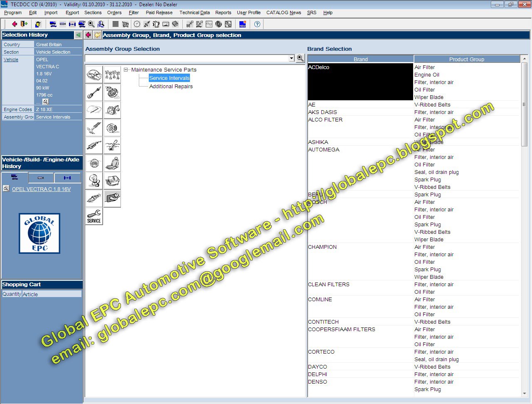Select the car seat interior group icon
Screen dimensions: 532x404
click(x=112, y=163)
